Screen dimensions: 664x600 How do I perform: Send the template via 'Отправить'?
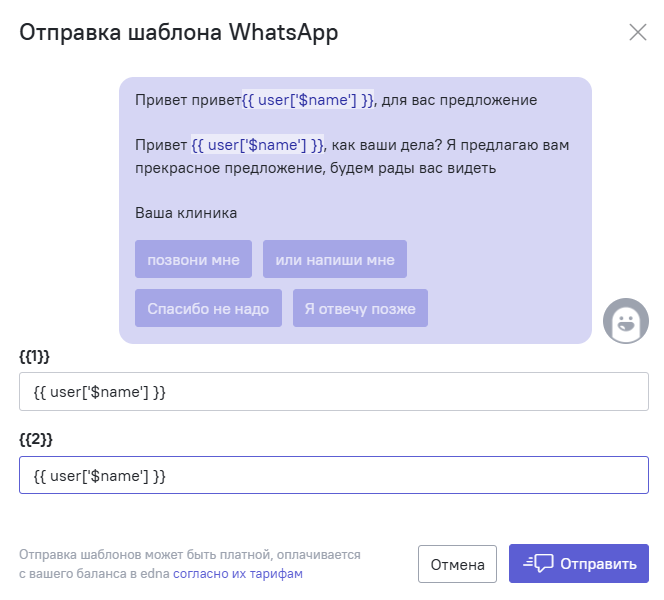pyautogui.click(x=579, y=564)
